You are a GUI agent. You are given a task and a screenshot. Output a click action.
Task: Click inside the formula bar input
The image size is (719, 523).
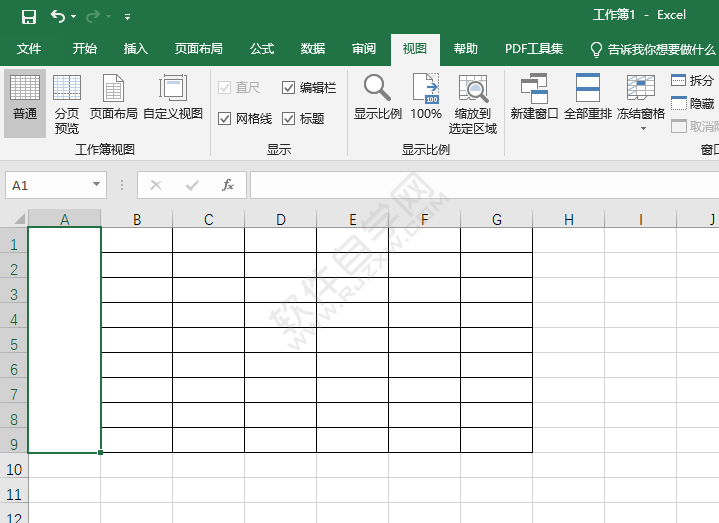click(484, 185)
